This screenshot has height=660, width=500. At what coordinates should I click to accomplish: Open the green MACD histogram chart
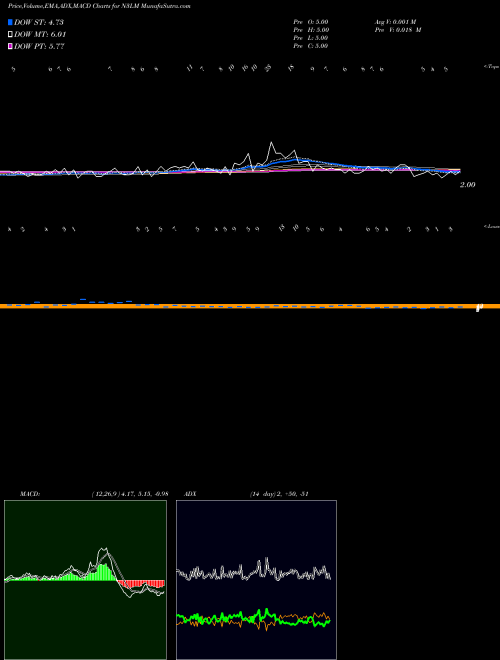tap(85, 580)
